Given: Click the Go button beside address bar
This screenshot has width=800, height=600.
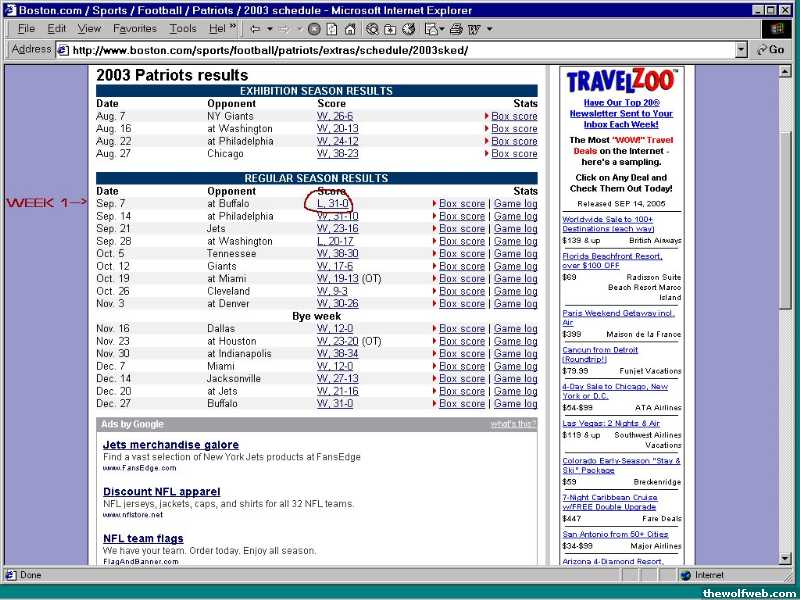Looking at the screenshot, I should pyautogui.click(x=771, y=49).
